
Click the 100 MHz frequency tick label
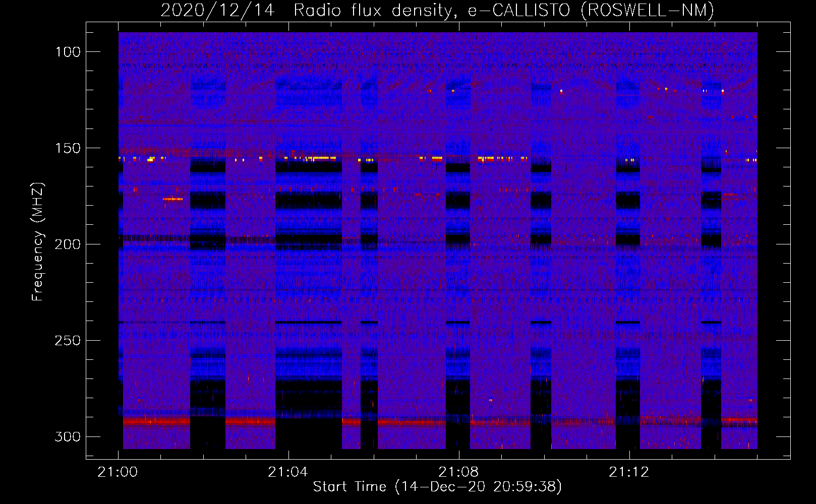(68, 52)
